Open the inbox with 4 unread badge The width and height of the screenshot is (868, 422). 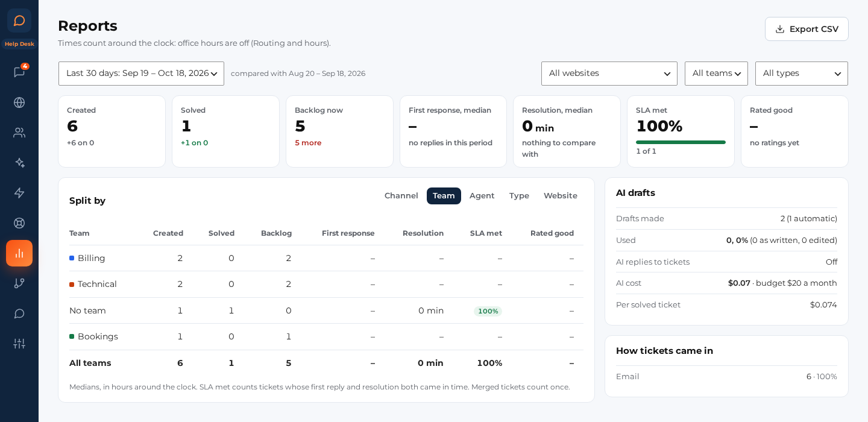[x=19, y=72]
